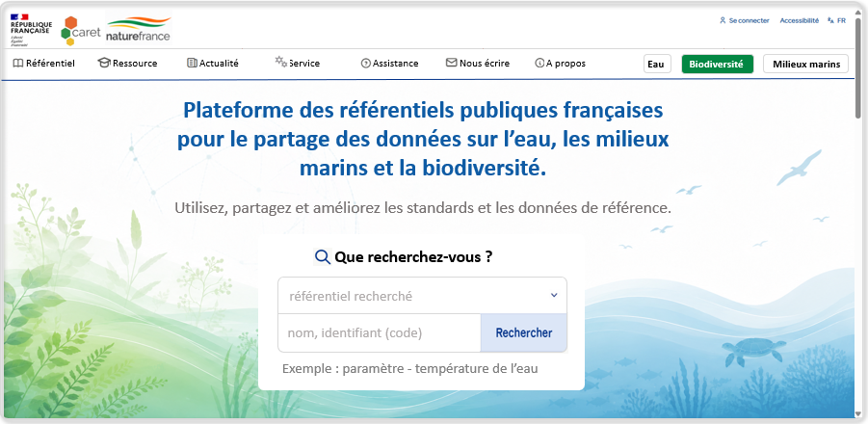The image size is (868, 424).
Task: Click the République Française logo
Action: [31, 29]
